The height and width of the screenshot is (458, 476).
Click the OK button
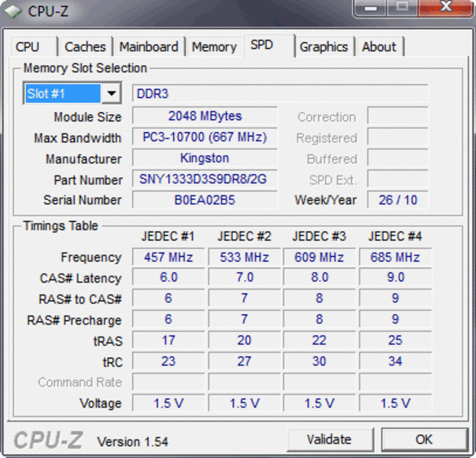424,439
